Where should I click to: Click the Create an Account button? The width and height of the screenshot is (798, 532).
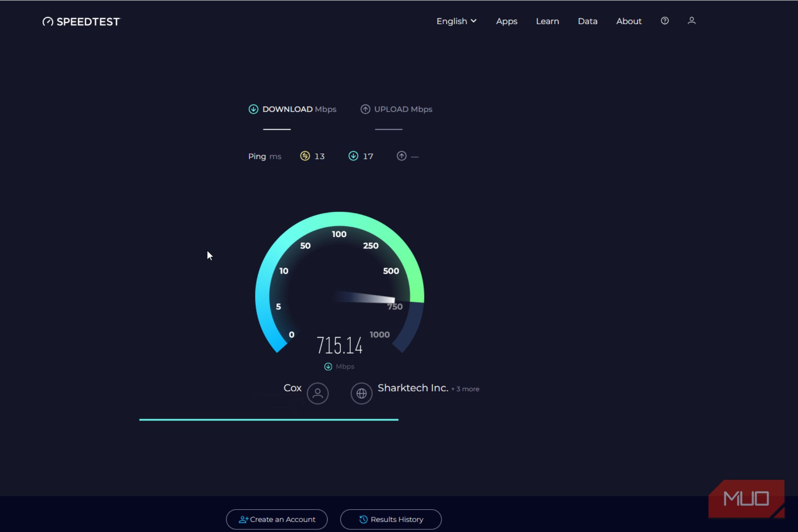[277, 519]
